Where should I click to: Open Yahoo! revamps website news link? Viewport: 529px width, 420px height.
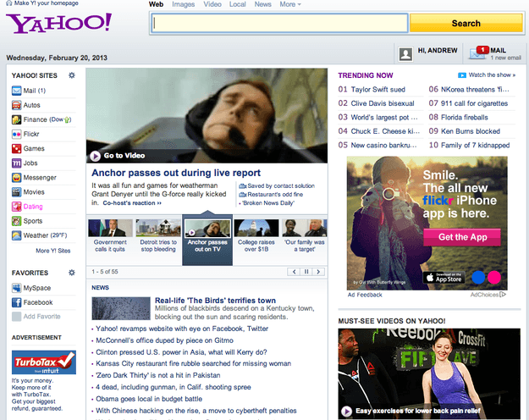(x=182, y=329)
